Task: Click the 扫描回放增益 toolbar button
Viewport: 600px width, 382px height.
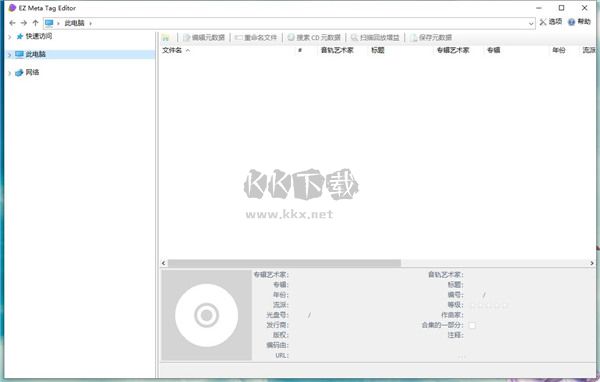Action: (x=375, y=38)
